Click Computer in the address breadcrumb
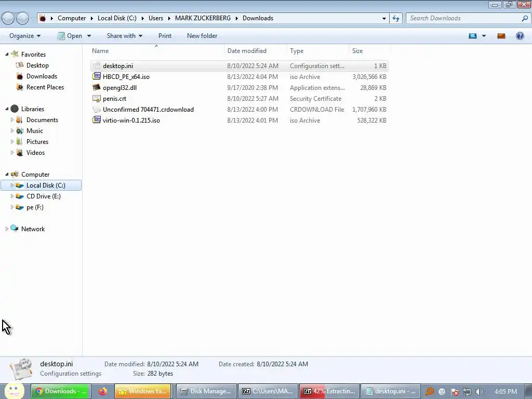 pos(72,18)
